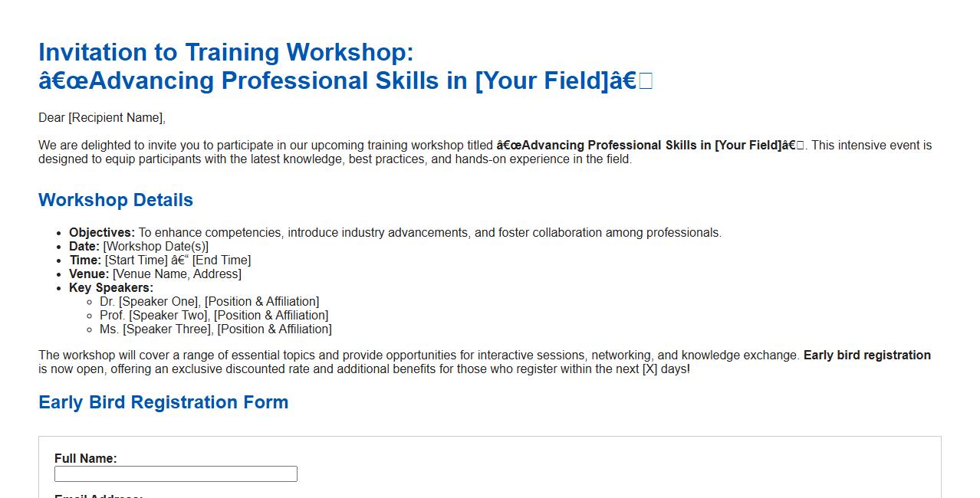Click the "[Start Time]" placeholder text
980x498 pixels.
[x=136, y=260]
